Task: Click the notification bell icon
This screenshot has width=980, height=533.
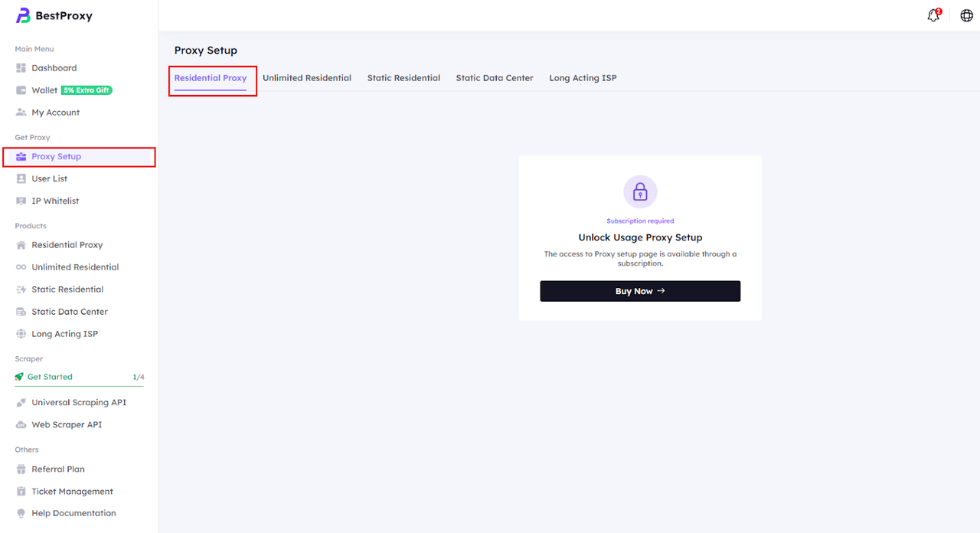Action: click(x=933, y=16)
